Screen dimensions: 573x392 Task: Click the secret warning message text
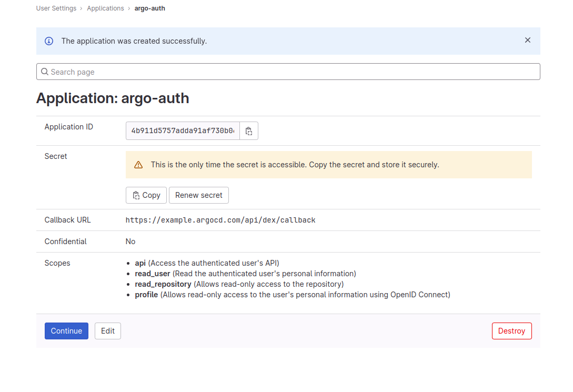[x=295, y=165]
